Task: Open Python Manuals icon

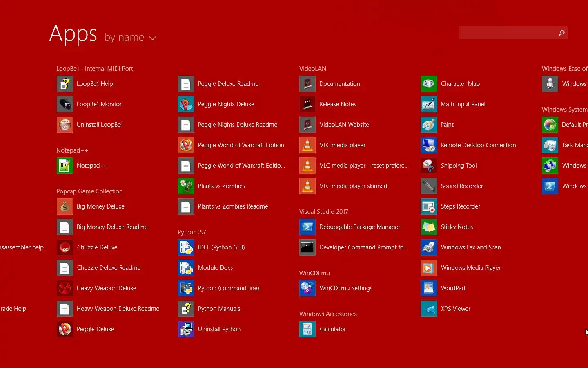Action: click(x=186, y=309)
